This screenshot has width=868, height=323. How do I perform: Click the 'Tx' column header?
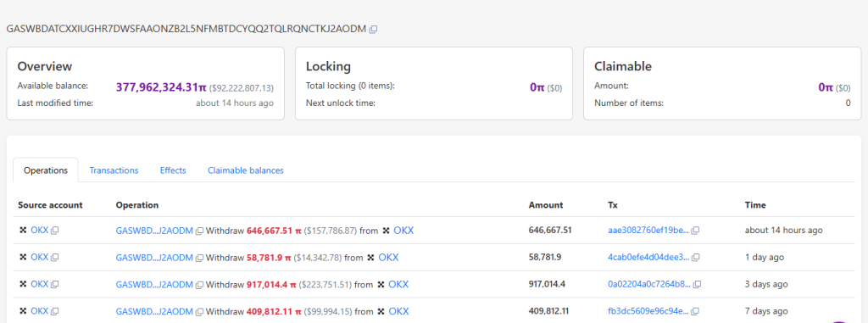[613, 205]
